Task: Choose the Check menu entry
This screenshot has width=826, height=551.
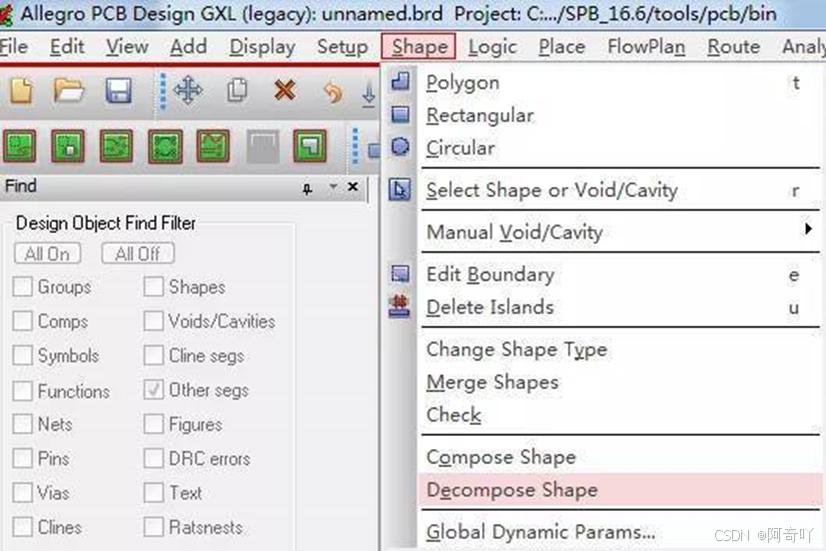Action: point(620,415)
